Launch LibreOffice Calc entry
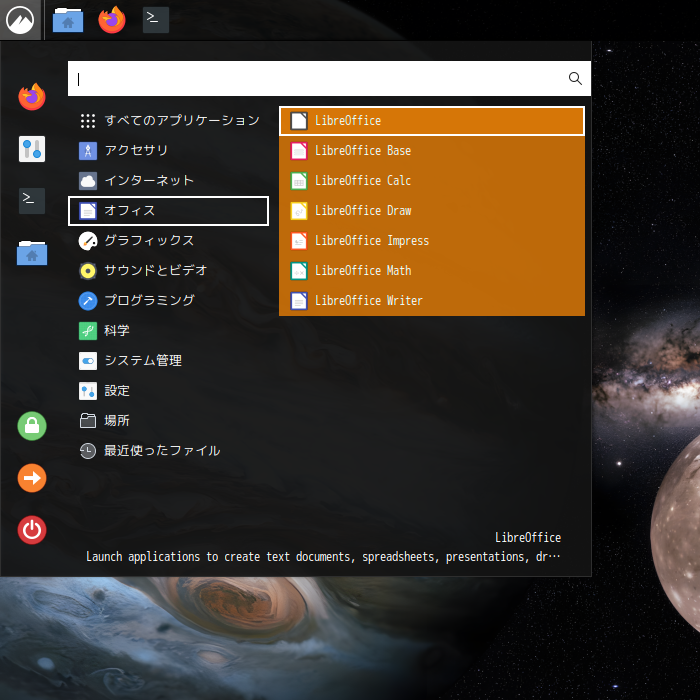 (x=432, y=181)
